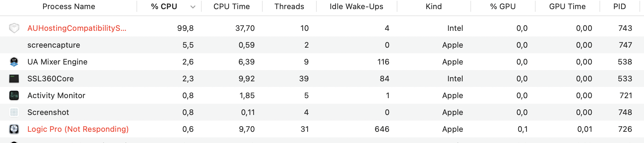Select the AUHostingCompatibilityService process name

pos(77,28)
